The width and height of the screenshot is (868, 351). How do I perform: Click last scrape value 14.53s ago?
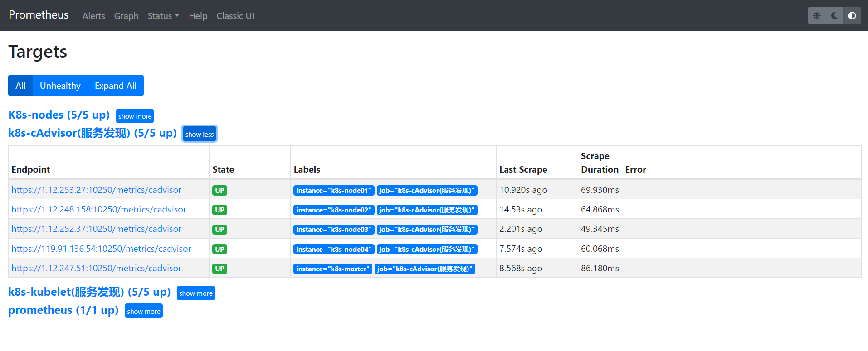[x=521, y=209]
